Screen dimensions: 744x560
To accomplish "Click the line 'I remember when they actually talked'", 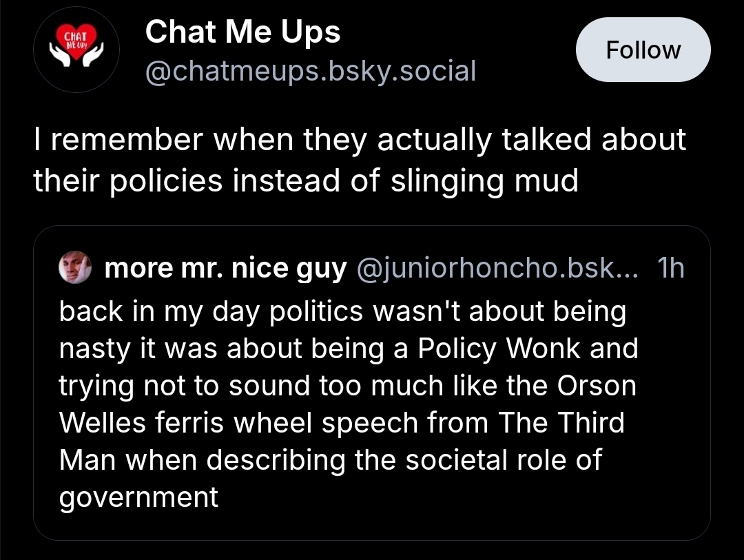I will [x=358, y=140].
